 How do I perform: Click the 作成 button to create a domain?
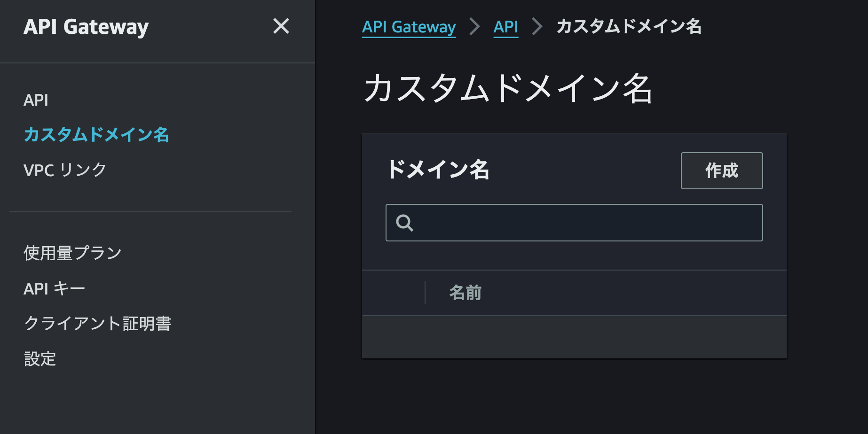click(x=722, y=171)
